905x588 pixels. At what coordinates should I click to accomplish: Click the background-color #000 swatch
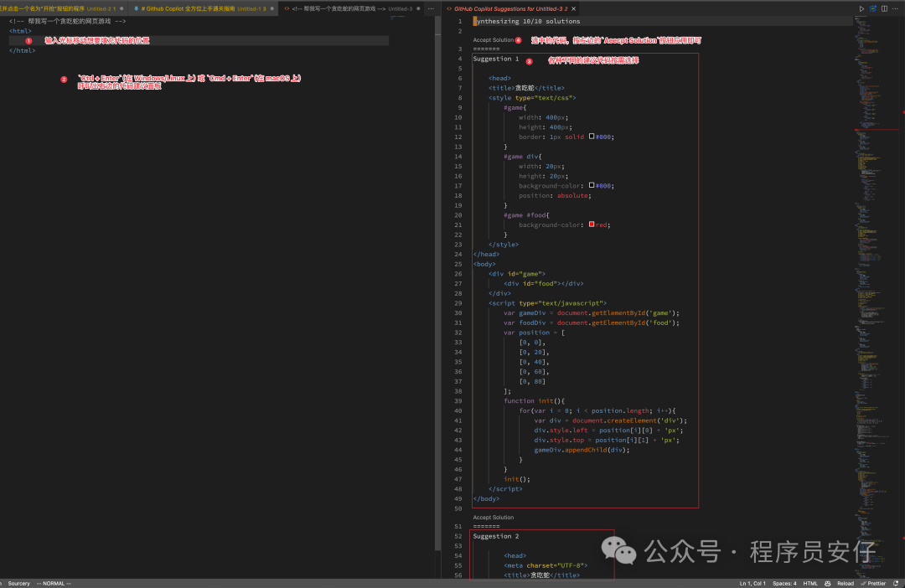tap(592, 186)
